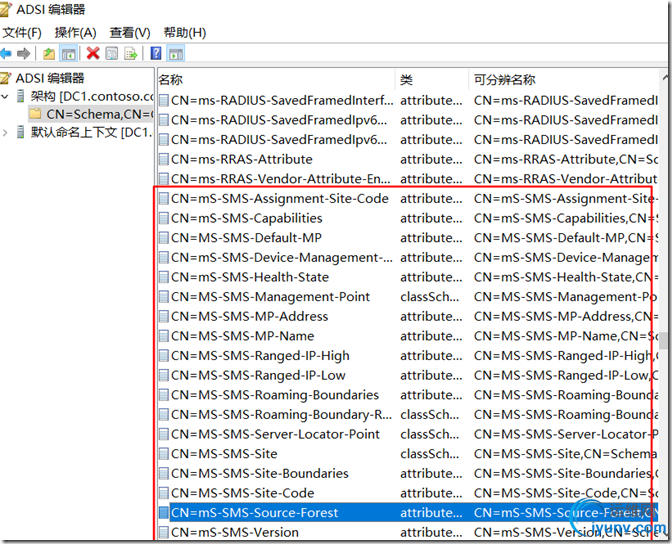672x544 pixels.
Task: Select CN=MS-SMS-Server-Locator-Point row name
Action: 275,434
